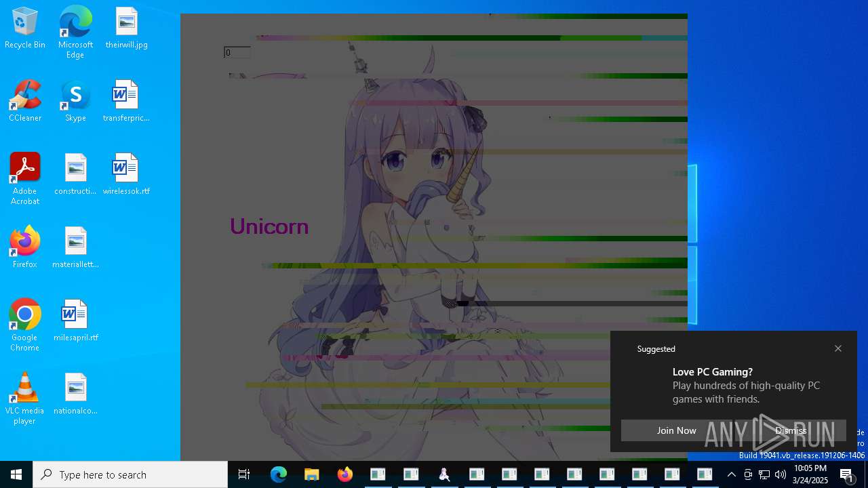Select the nationalco... image file icon
The image size is (868, 488).
[75, 394]
